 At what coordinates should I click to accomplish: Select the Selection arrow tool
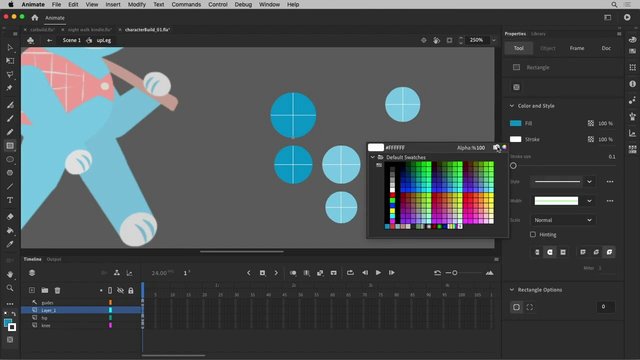click(x=10, y=47)
